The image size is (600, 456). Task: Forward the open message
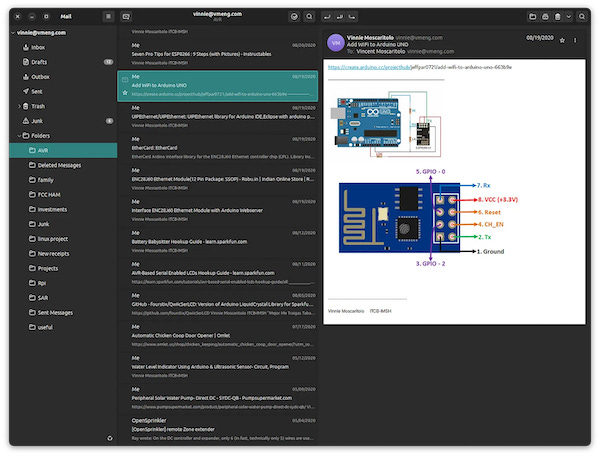coord(352,17)
